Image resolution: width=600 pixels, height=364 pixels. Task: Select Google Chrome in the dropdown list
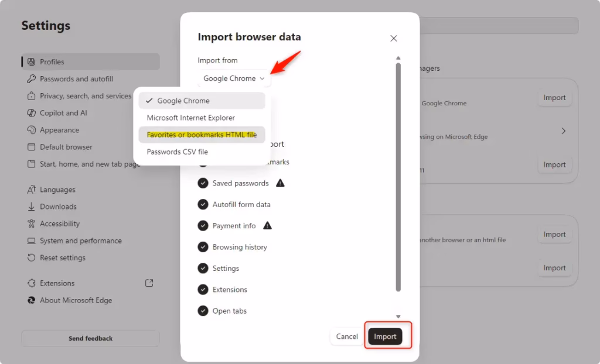[202, 101]
